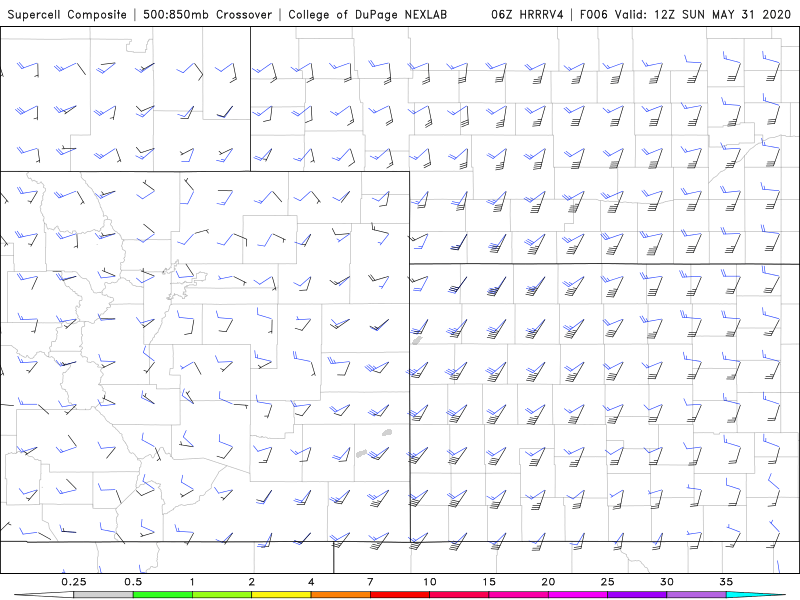Click the legend value 15
This screenshot has height=600, width=800.
pyautogui.click(x=489, y=582)
